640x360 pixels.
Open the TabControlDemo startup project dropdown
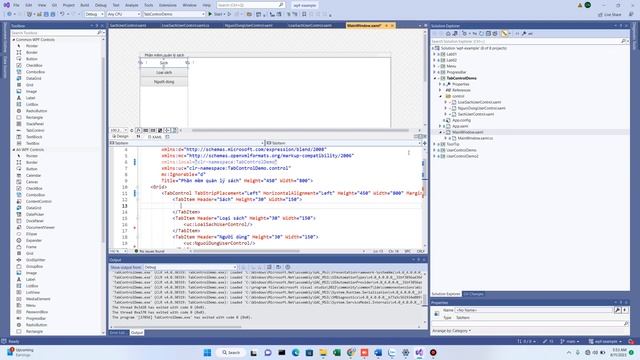click(174, 14)
